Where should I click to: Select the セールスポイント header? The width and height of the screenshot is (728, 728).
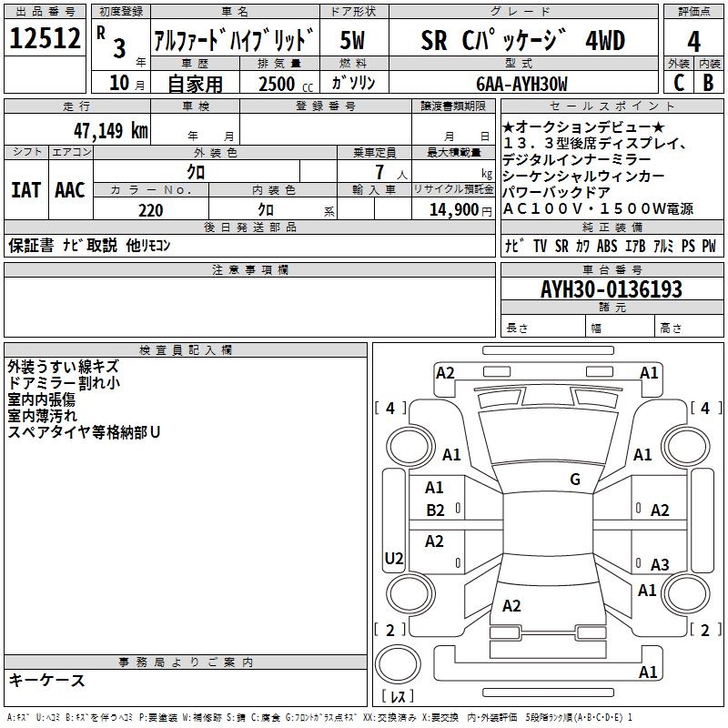pyautogui.click(x=612, y=106)
